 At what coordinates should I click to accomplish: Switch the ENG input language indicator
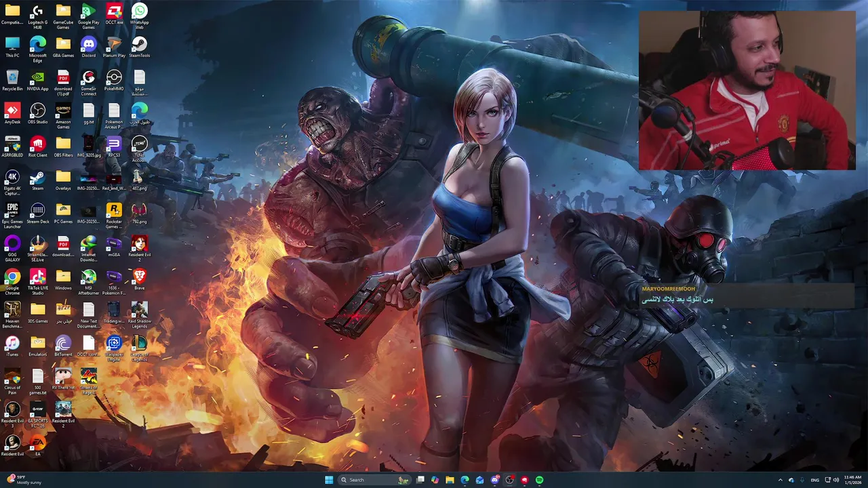(x=815, y=480)
